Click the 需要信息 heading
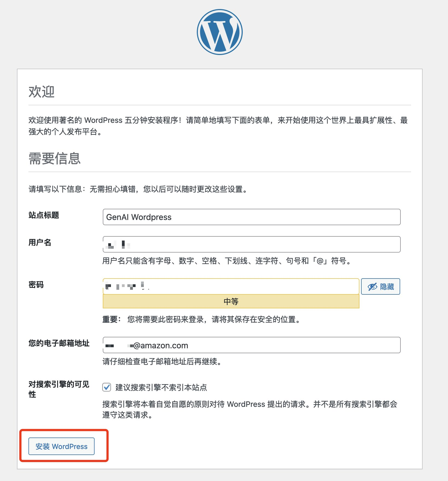 point(55,158)
